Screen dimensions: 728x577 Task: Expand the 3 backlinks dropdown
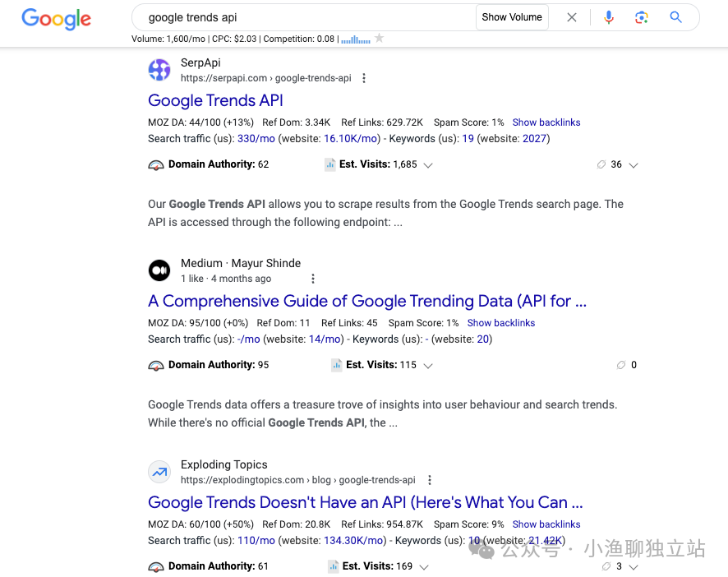pyautogui.click(x=634, y=567)
